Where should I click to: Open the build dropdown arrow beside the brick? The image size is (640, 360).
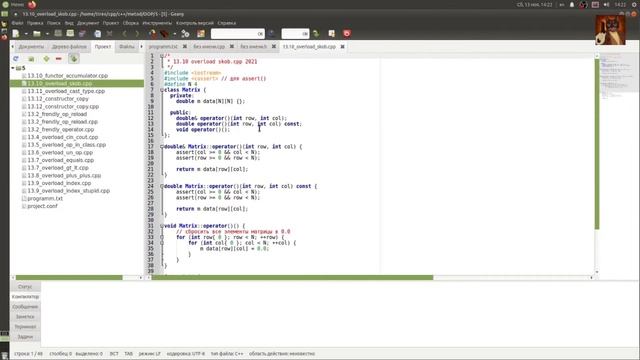[174, 34]
